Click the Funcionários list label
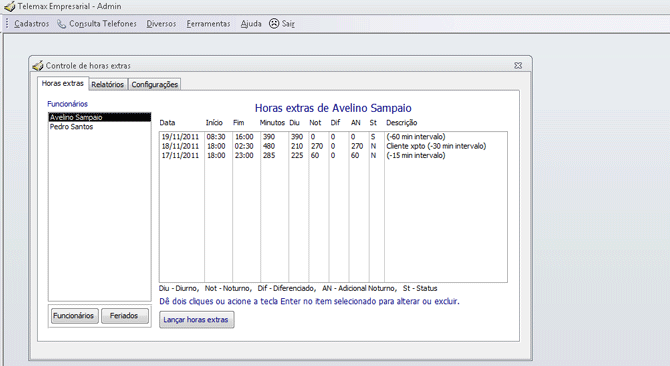The height and width of the screenshot is (366, 670). (68, 104)
